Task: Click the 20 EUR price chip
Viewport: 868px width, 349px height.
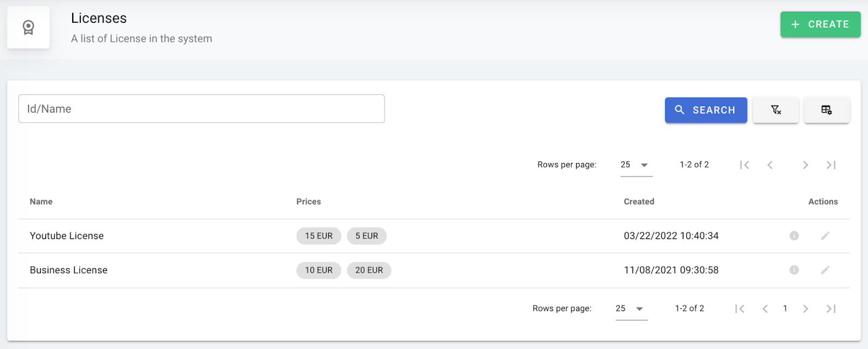Action: [x=369, y=270]
